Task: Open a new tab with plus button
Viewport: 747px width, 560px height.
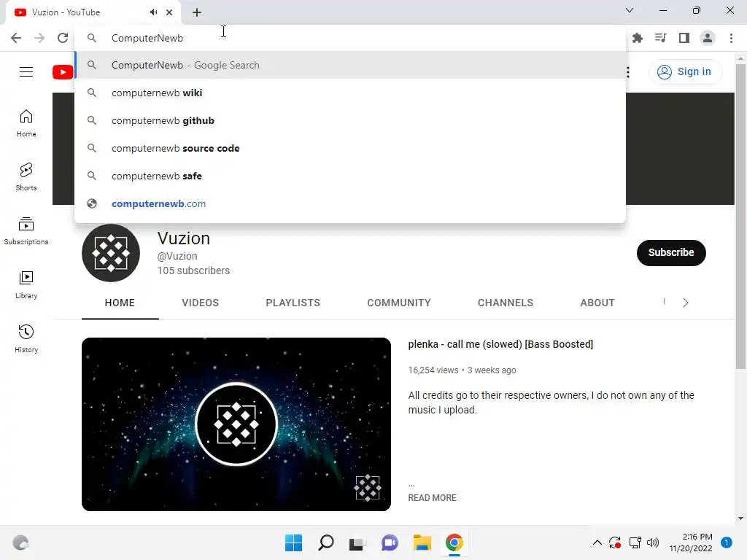Action: click(197, 12)
